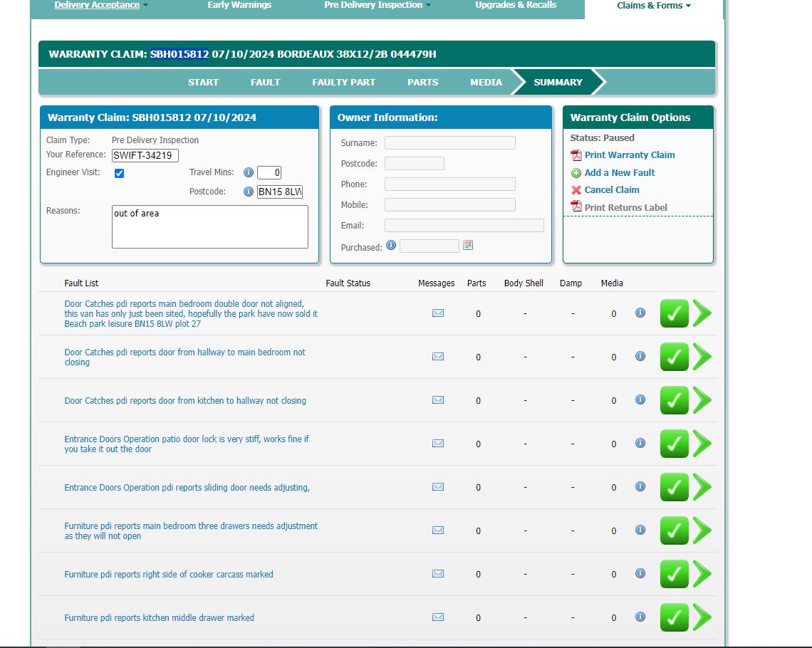Open the Pre Delivery Inspection dropdown menu
812x648 pixels.
click(378, 5)
